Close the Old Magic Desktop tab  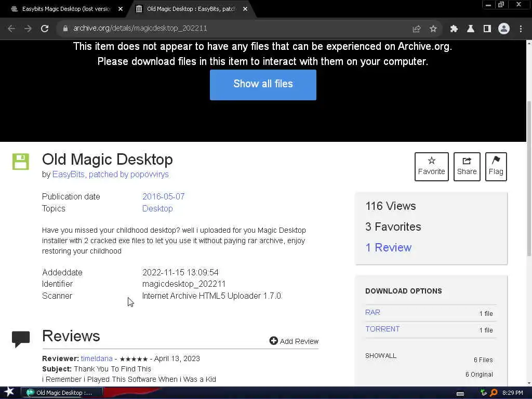(245, 9)
